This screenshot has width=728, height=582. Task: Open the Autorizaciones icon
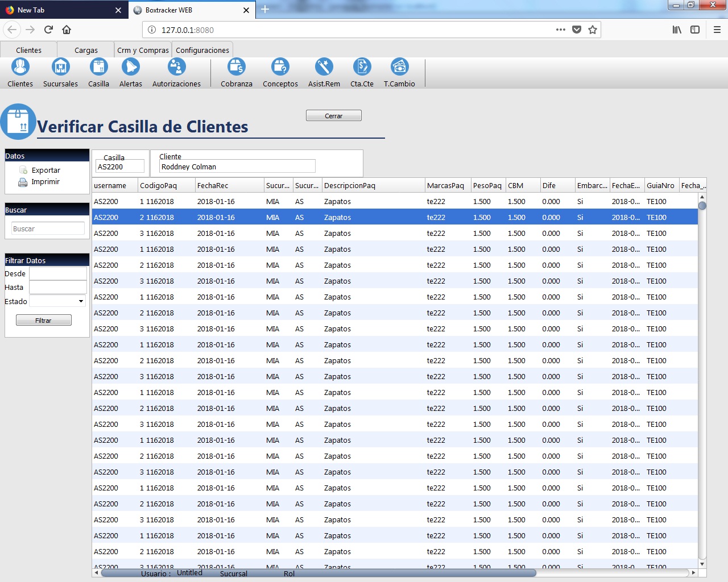[176, 68]
